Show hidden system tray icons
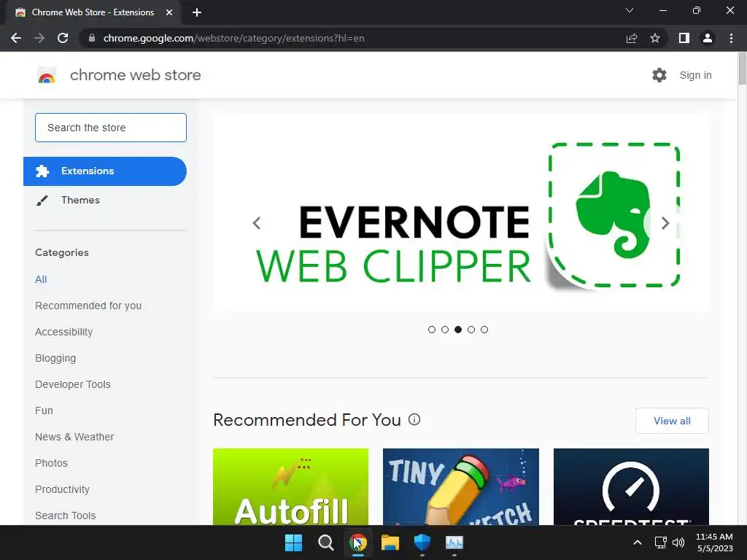The image size is (747, 560). (x=638, y=542)
